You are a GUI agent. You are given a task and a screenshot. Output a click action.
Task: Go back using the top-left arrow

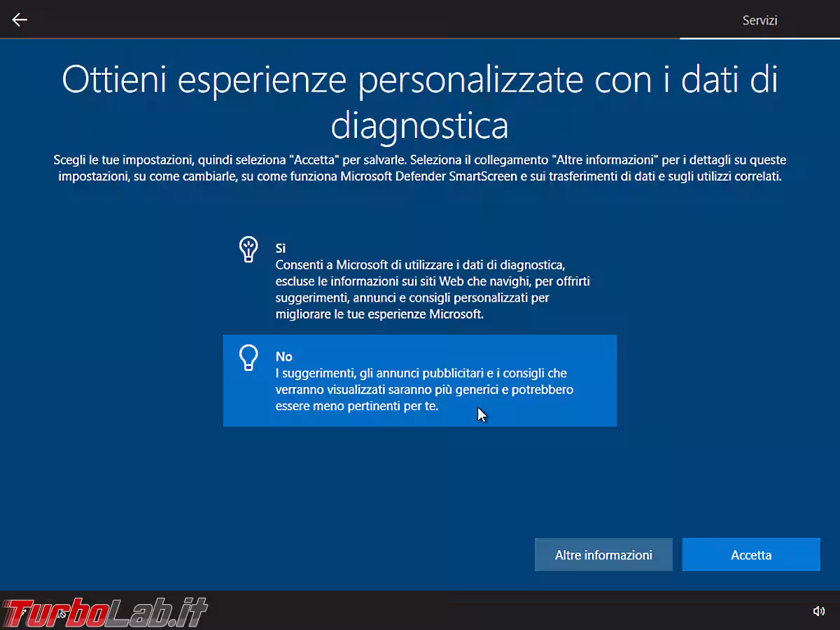20,20
